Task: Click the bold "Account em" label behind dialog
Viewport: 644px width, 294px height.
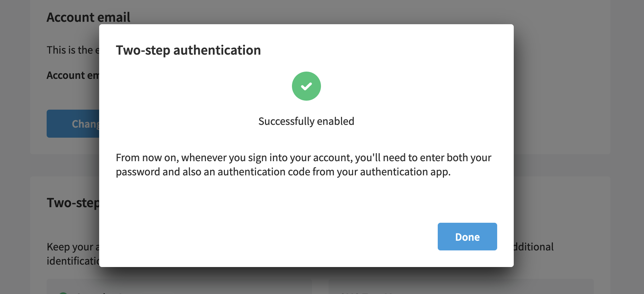Action: point(73,75)
